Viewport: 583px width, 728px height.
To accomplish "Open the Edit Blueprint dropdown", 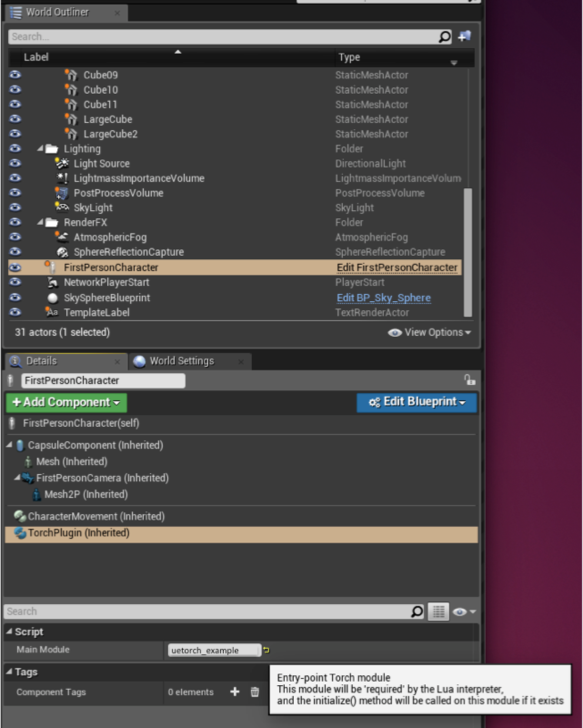I will click(417, 402).
